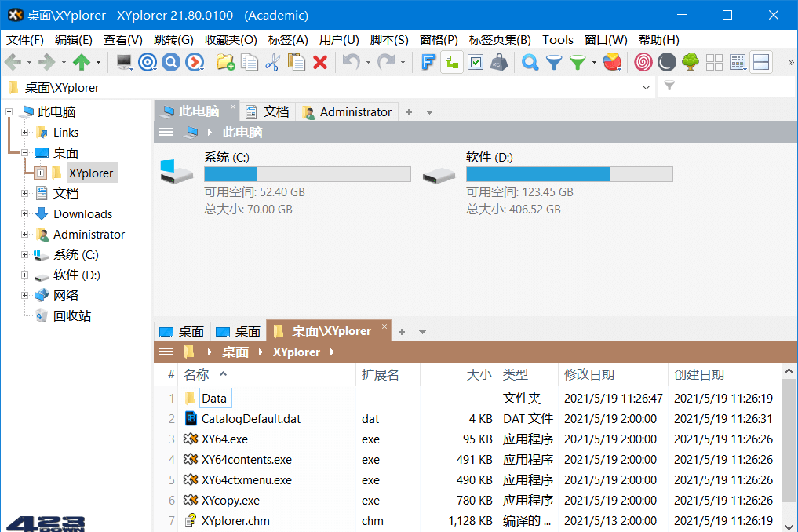
Task: Click the blue filter funnel icon
Action: point(554,63)
